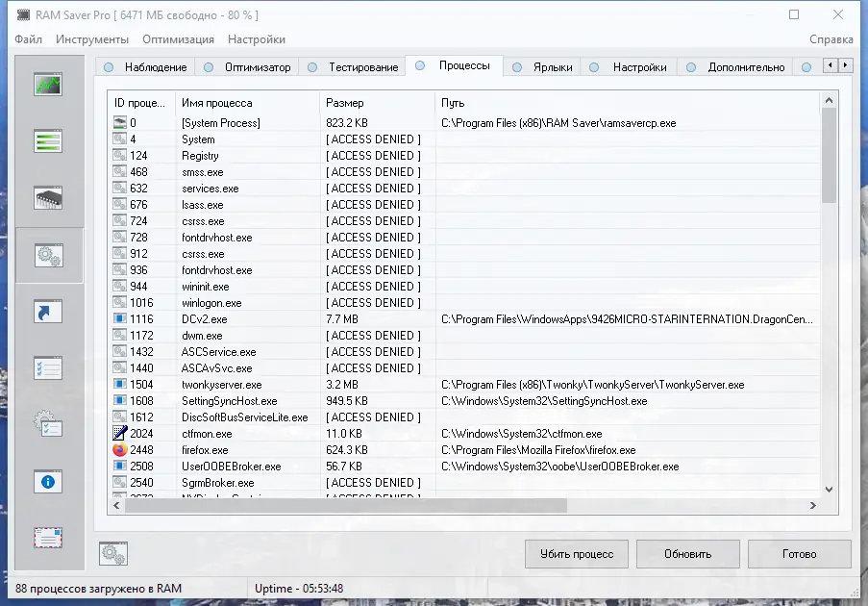Open the advanced gear-checklist sidebar icon

[x=48, y=425]
